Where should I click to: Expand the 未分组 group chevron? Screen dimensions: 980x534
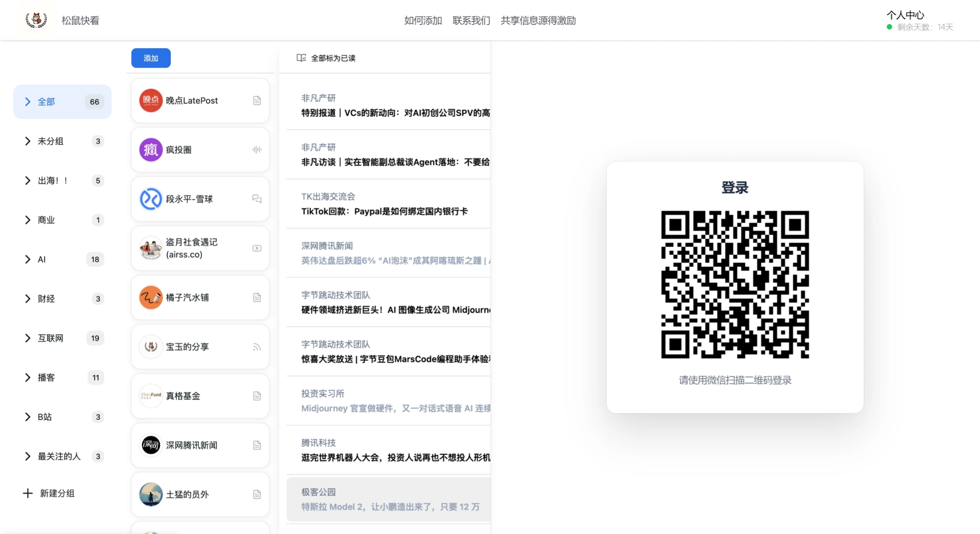28,141
